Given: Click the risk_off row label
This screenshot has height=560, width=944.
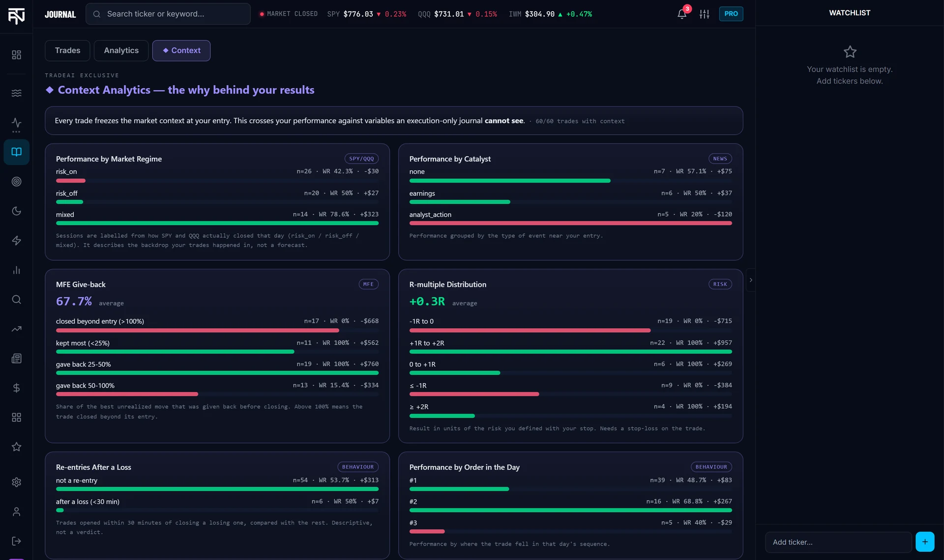Looking at the screenshot, I should [x=66, y=193].
